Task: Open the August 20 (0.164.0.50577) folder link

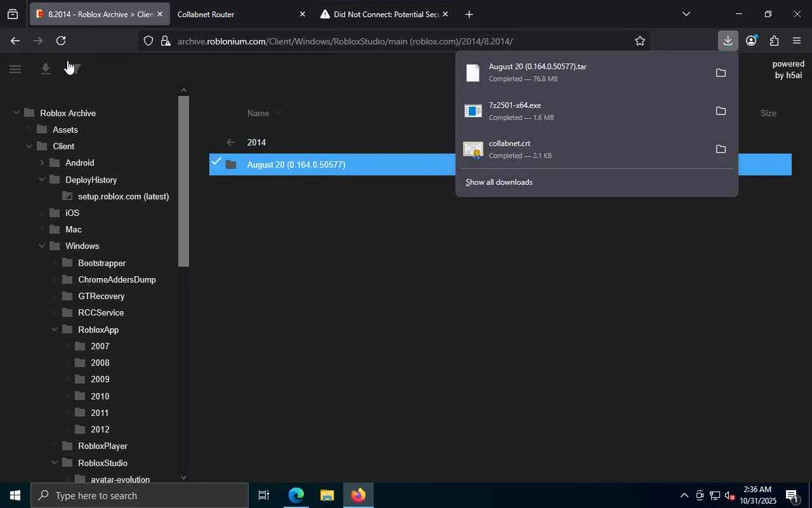Action: click(x=296, y=164)
